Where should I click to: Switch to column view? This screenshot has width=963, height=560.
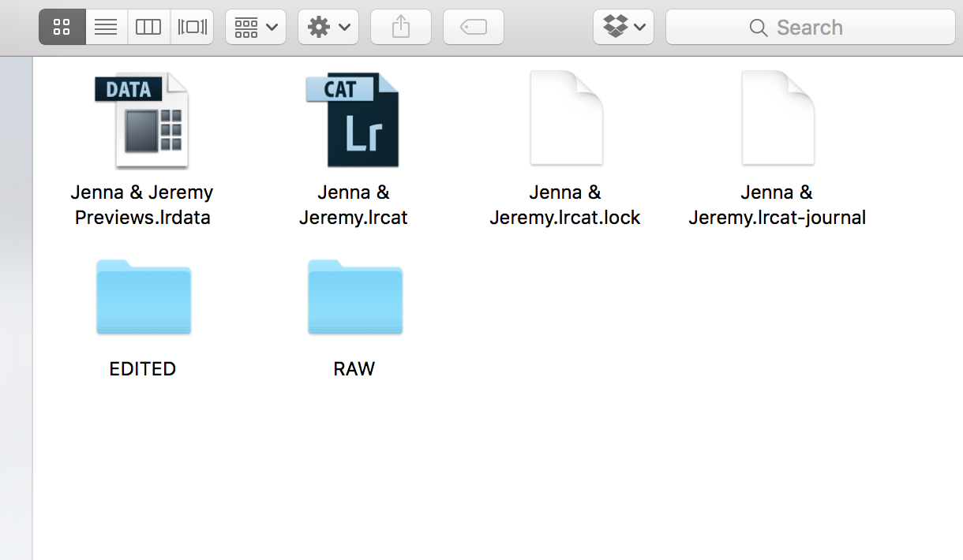pos(148,27)
